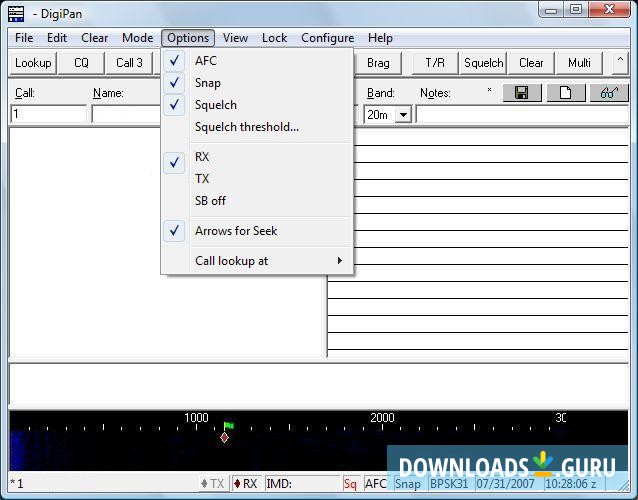The width and height of the screenshot is (638, 500).
Task: Click the CQ macro button
Action: click(x=81, y=63)
